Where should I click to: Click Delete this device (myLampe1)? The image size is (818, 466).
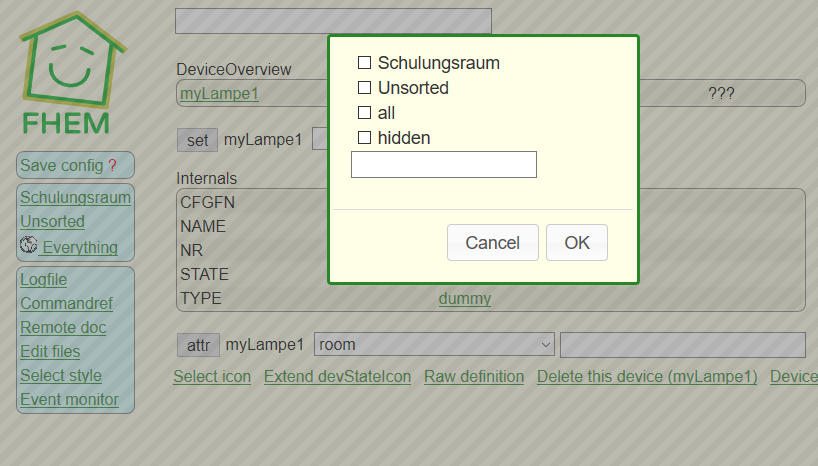tap(647, 377)
